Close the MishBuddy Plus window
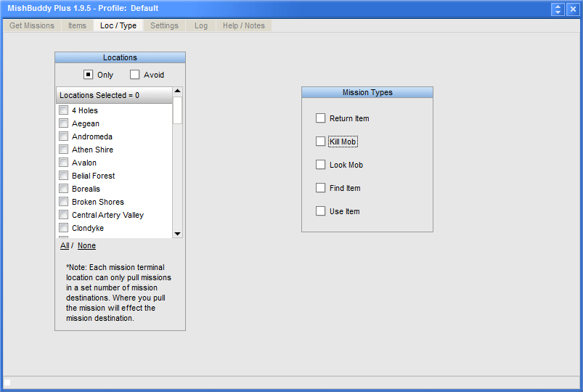Viewport: 583px width, 392px height. (572, 9)
